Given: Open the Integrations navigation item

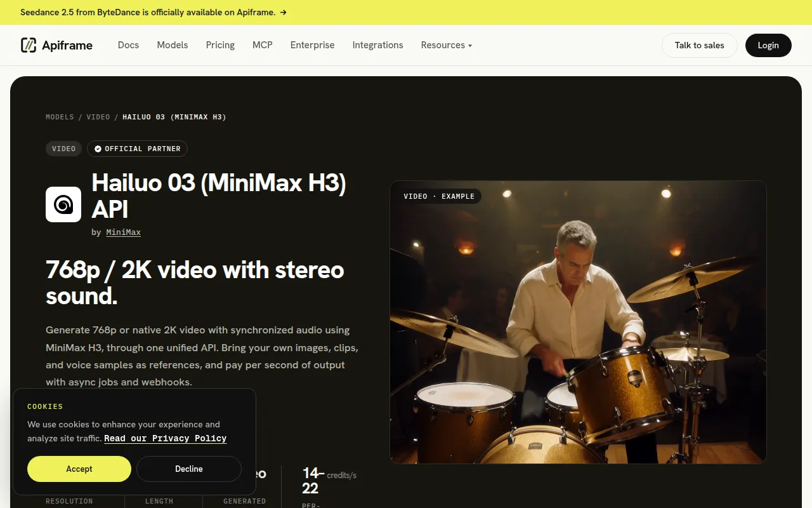Looking at the screenshot, I should pyautogui.click(x=377, y=45).
